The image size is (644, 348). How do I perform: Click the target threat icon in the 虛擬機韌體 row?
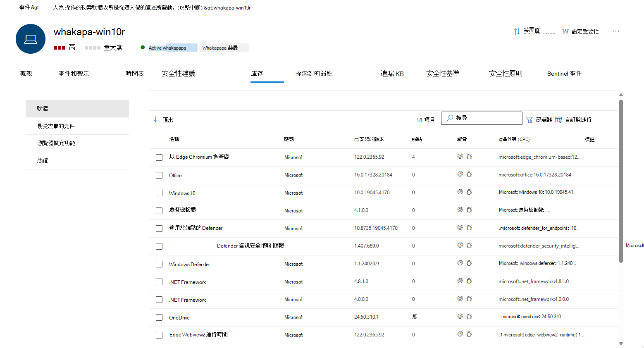[x=460, y=210]
